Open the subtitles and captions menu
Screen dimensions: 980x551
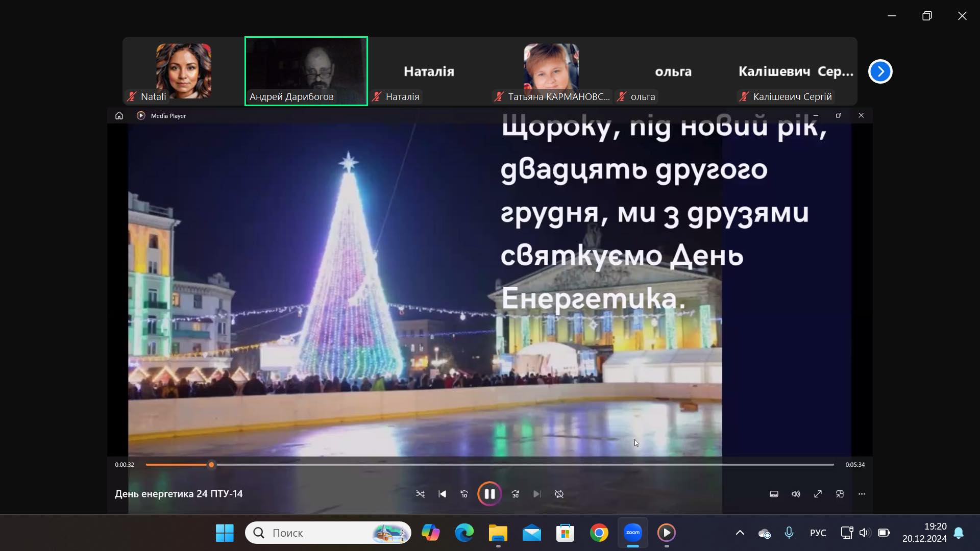pos(774,494)
